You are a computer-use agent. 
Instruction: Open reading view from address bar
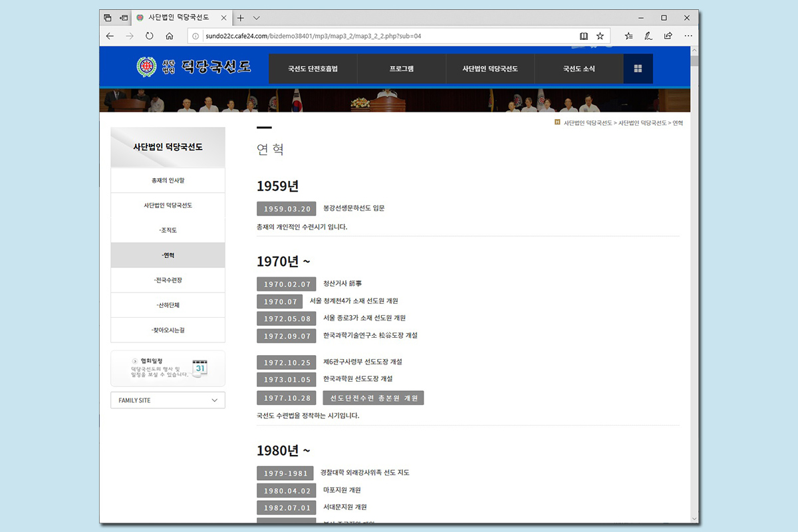(584, 36)
